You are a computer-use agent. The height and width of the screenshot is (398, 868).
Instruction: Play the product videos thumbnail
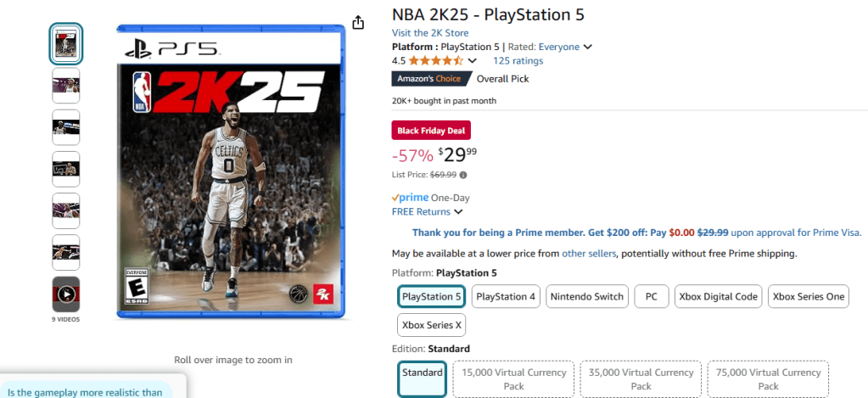[66, 294]
